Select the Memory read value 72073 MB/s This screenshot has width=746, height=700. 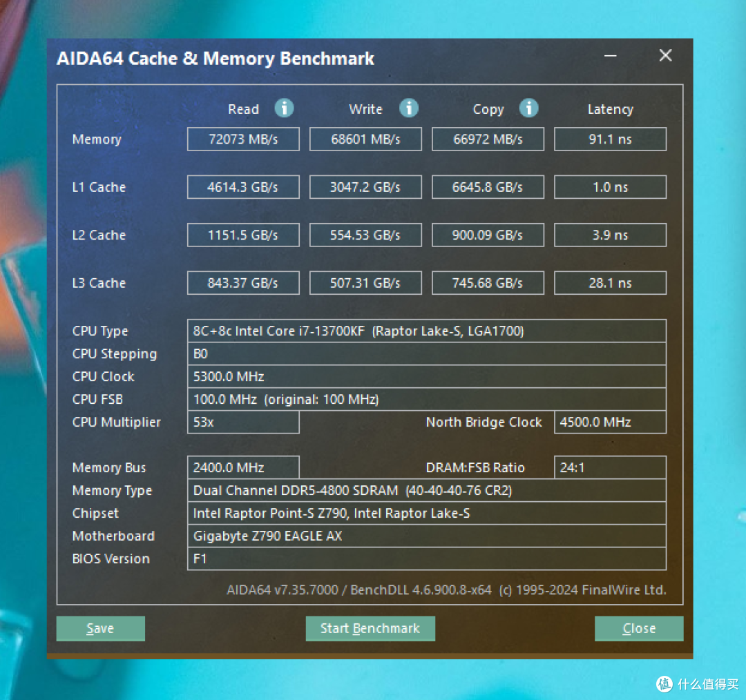(243, 139)
